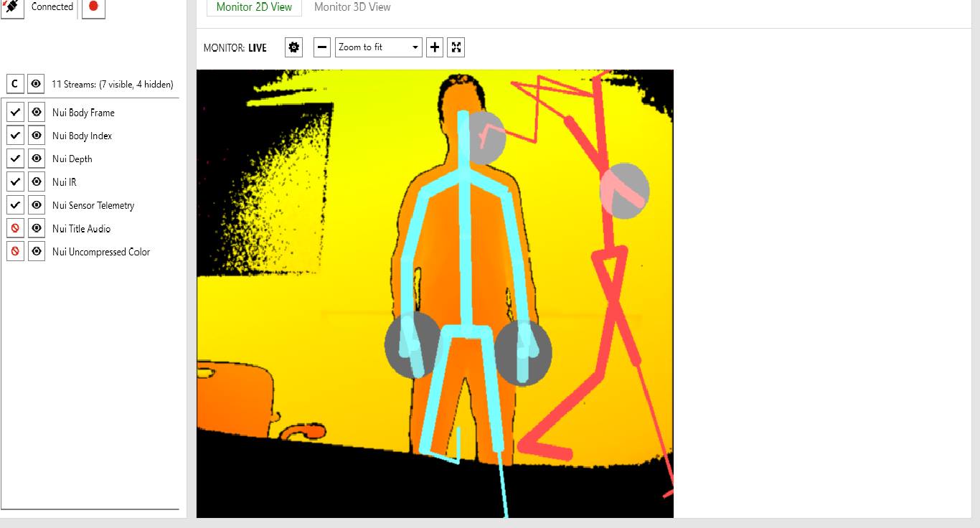Select the Nui Sensor Telemetry label
The height and width of the screenshot is (528, 980).
tap(93, 205)
